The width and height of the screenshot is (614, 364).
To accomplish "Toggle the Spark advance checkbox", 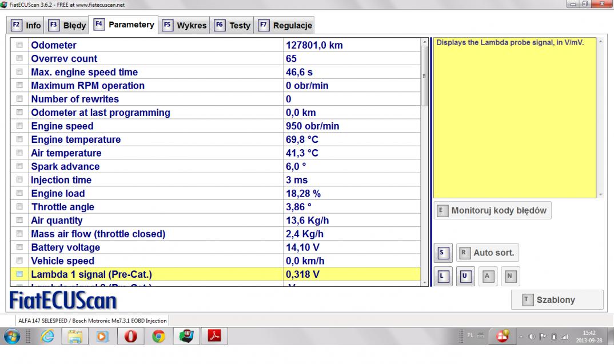I will coord(19,166).
